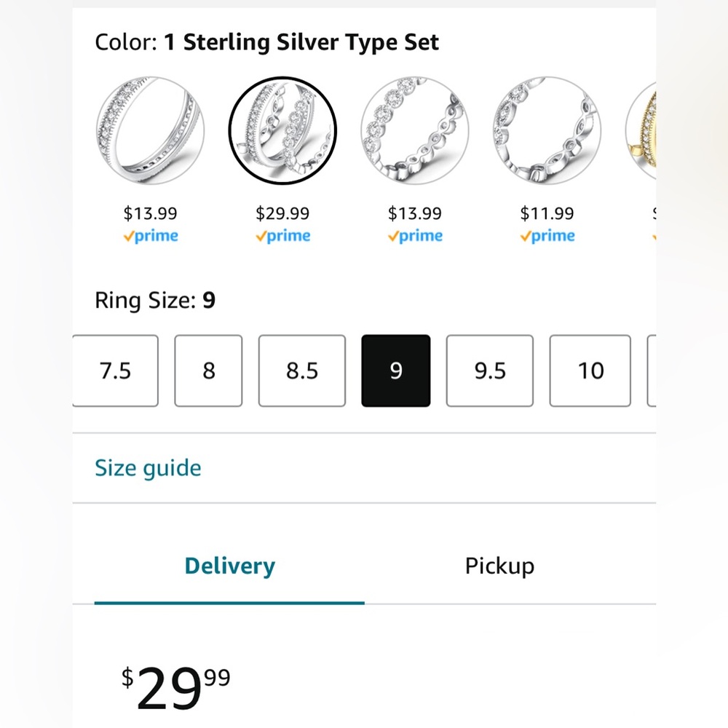Click the Prime badge under the $13.99 ring

[x=151, y=235]
